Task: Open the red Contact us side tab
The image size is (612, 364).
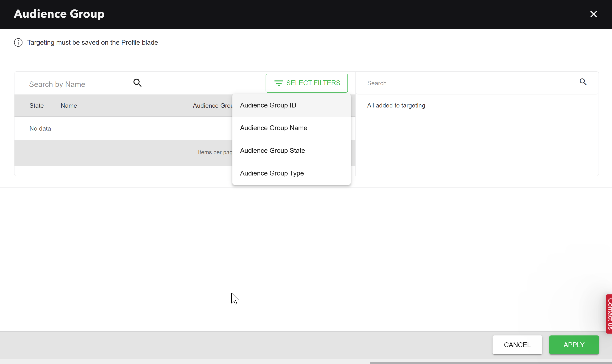Action: [x=609, y=314]
